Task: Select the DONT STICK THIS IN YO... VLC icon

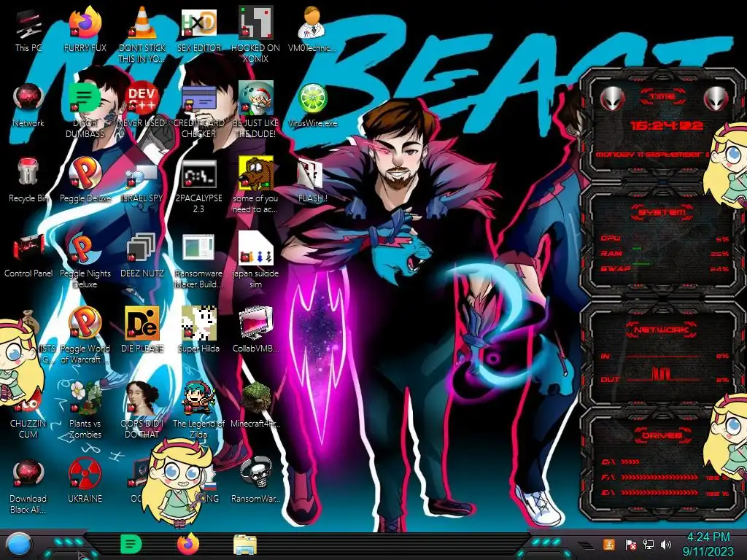Action: coord(142,36)
